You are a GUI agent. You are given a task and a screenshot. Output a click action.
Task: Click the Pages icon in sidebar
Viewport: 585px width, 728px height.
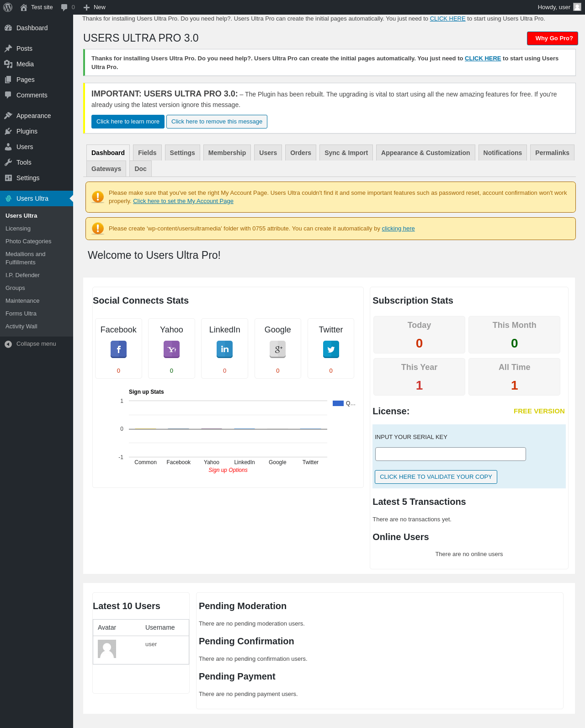coord(8,80)
